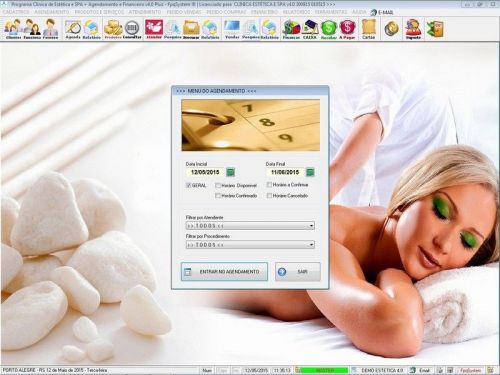Image resolution: width=500 pixels, height=375 pixels.
Task: Click the FpqSystem link in status bar
Action: (470, 370)
